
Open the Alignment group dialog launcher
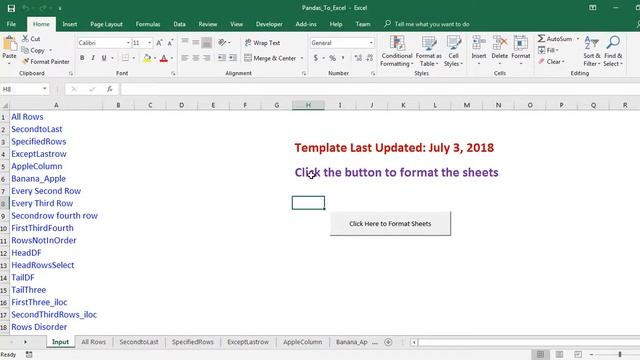304,73
